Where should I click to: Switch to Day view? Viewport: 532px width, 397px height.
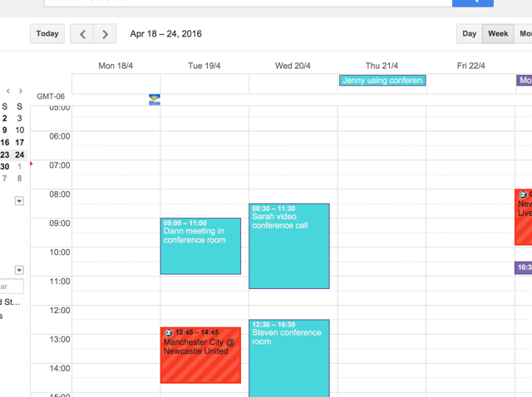click(470, 34)
